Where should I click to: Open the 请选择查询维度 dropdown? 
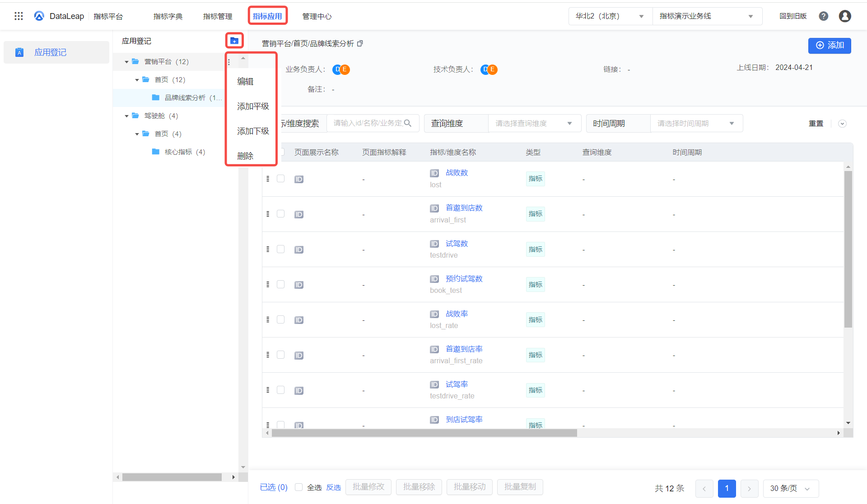[x=534, y=123]
